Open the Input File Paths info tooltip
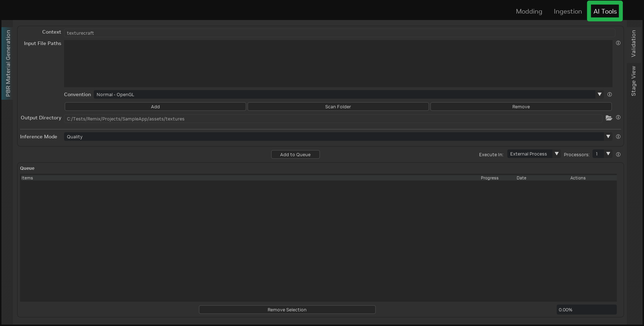The image size is (644, 326). [618, 43]
